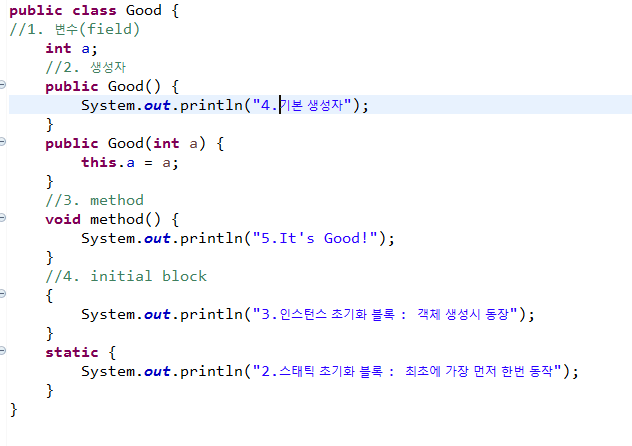Click 'System.out.println' in the instance initializer block
Screen dimensions: 632x446
tap(162, 314)
